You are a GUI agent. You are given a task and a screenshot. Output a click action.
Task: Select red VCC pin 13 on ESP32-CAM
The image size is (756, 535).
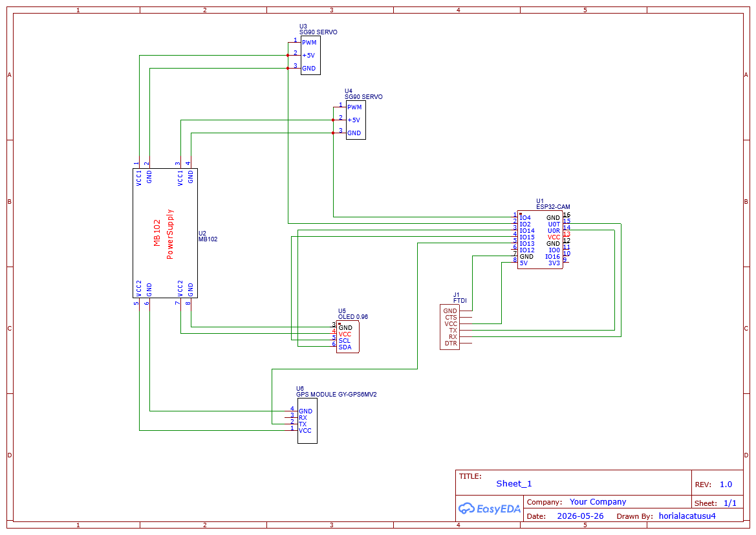(554, 237)
